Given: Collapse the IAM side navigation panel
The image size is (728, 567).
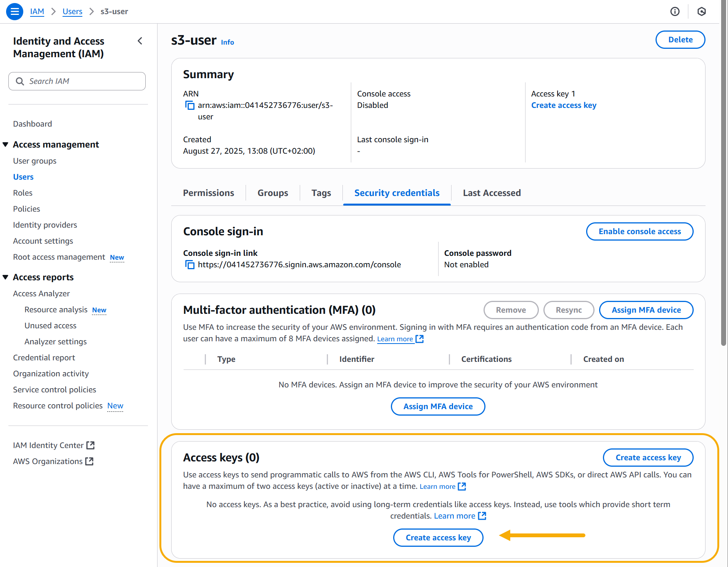Looking at the screenshot, I should click(140, 41).
